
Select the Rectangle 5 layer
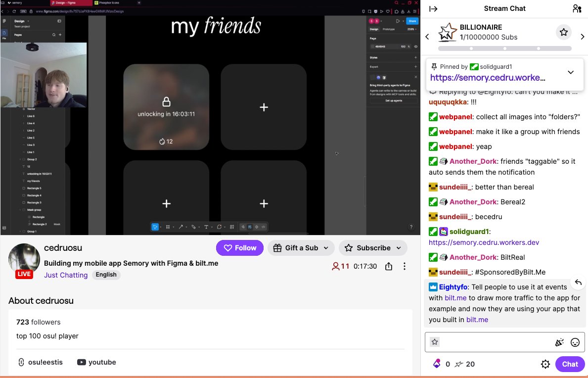[34, 188]
